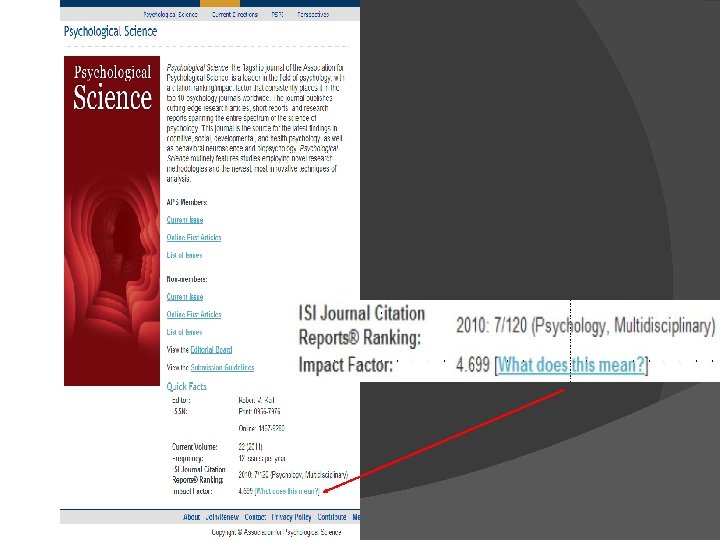
Task: Click the enlarged 'ISI Journal Citation Reports® Ranking:' label
Action: click(361, 325)
